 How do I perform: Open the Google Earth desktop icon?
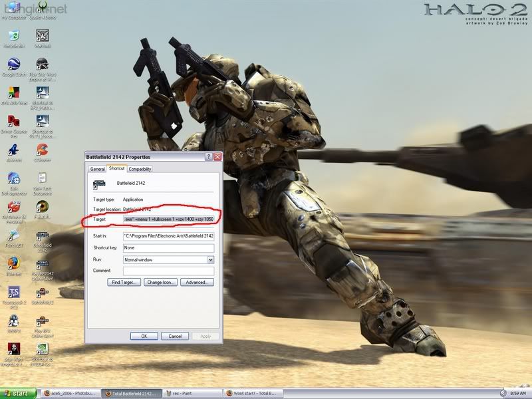point(13,65)
